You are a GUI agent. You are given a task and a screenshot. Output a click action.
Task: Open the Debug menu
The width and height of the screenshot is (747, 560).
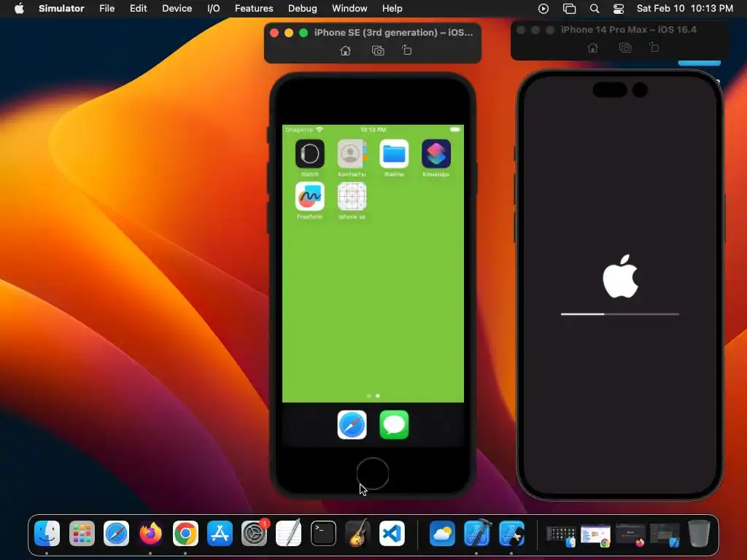(x=303, y=9)
